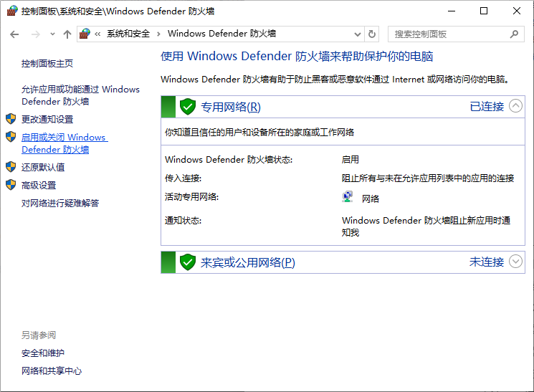Image resolution: width=534 pixels, height=392 pixels.
Task: Open 高级设置 link
Action: coord(39,186)
